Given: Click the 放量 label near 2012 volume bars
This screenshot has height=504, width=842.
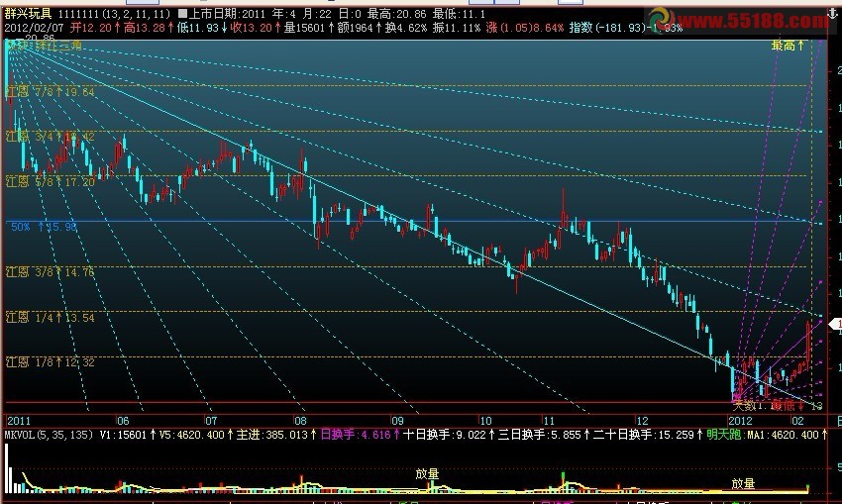Looking at the screenshot, I should [x=743, y=483].
